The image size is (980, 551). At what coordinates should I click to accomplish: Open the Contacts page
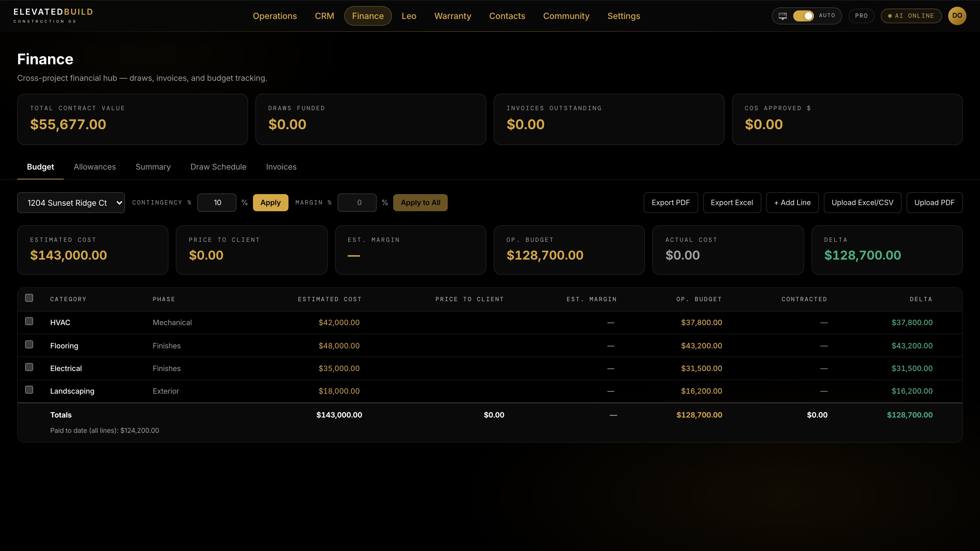507,16
